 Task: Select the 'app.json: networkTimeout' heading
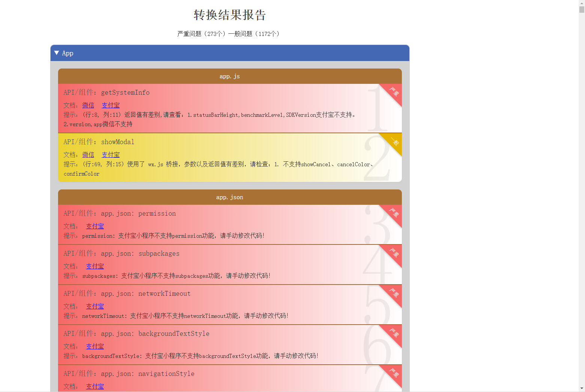[146, 294]
